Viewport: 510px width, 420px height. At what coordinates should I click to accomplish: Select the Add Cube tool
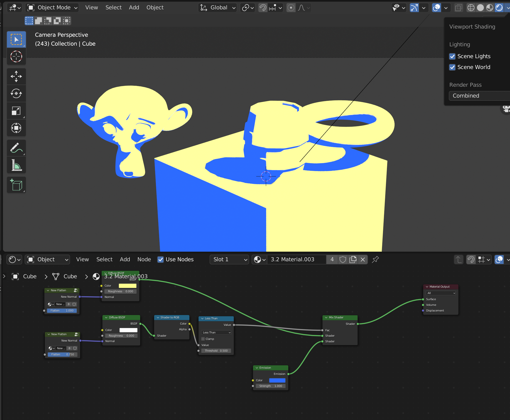tap(16, 185)
